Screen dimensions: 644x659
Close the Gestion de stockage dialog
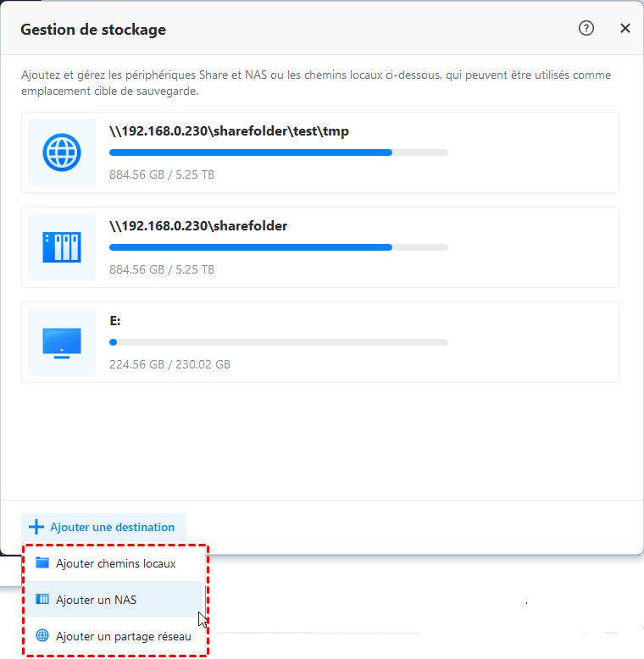tap(625, 29)
